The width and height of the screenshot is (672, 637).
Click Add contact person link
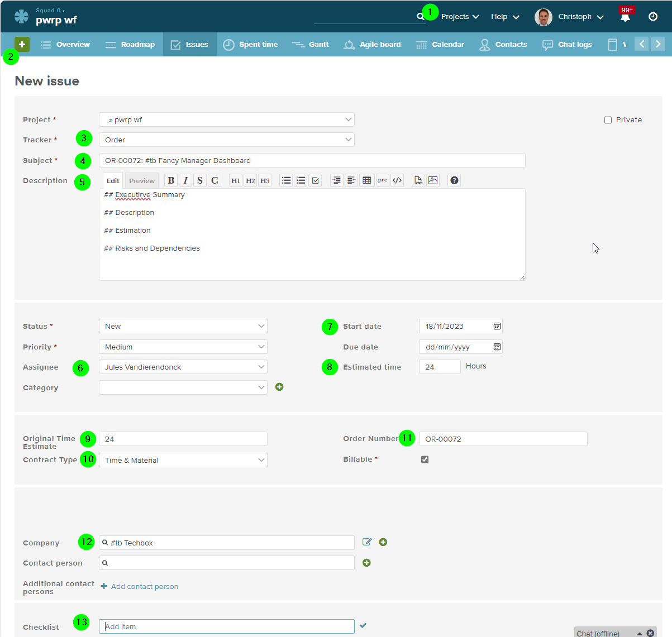tap(139, 586)
